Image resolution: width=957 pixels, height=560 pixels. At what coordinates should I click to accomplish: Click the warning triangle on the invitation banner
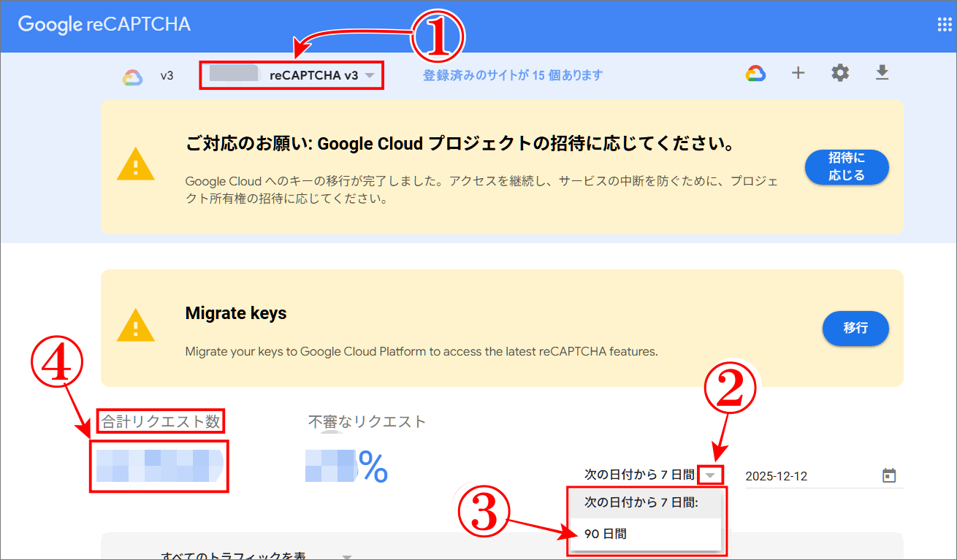point(136,166)
